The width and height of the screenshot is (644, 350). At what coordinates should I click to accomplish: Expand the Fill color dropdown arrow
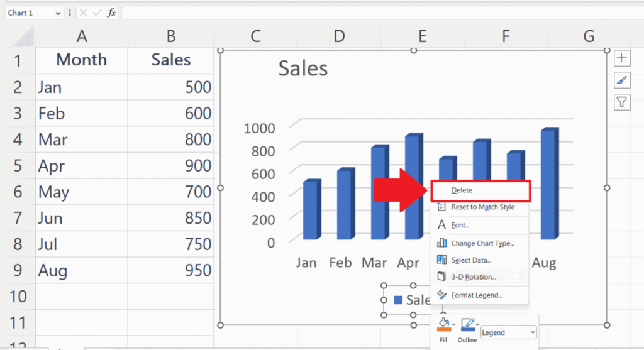point(454,325)
